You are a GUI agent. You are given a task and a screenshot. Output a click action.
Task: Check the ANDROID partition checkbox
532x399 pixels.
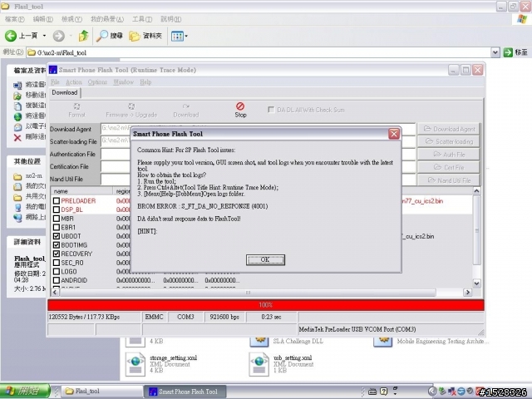[57, 280]
